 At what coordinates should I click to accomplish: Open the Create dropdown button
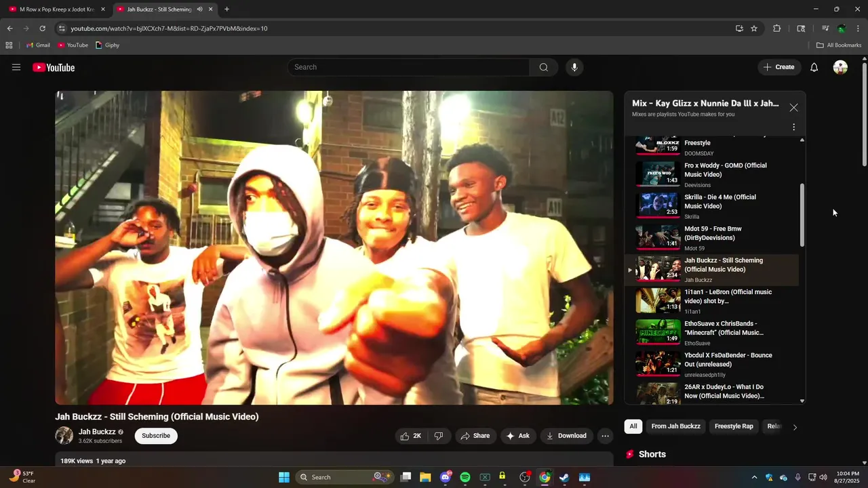[778, 67]
